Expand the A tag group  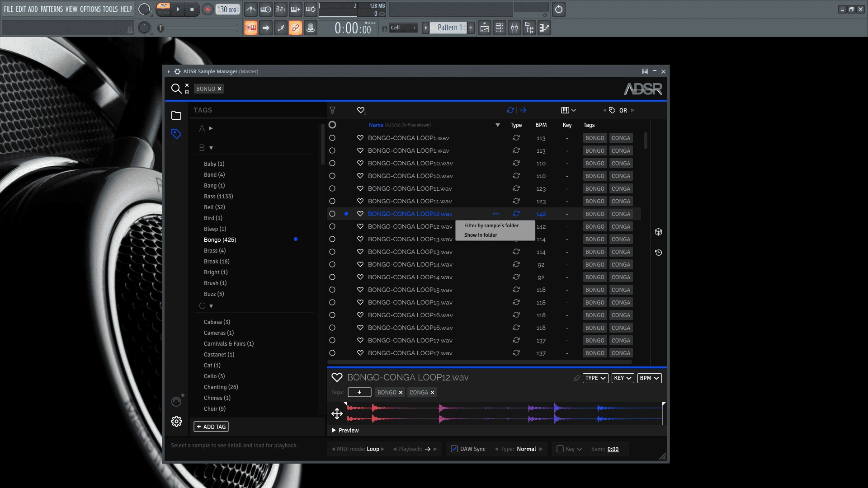[x=211, y=128]
